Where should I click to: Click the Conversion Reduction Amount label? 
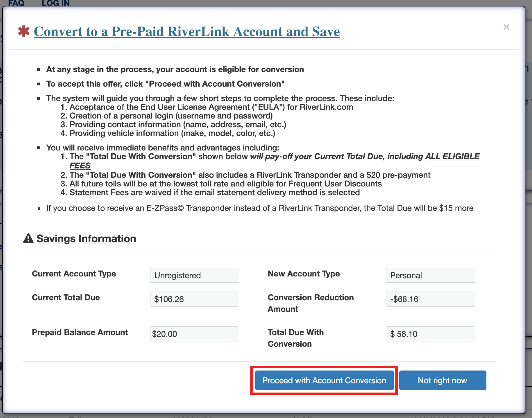click(311, 303)
